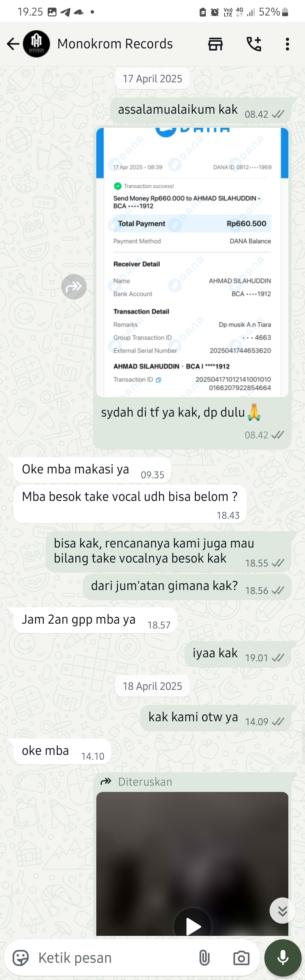Image resolution: width=305 pixels, height=980 pixels.
Task: Open the camera from message bar
Action: tap(241, 958)
